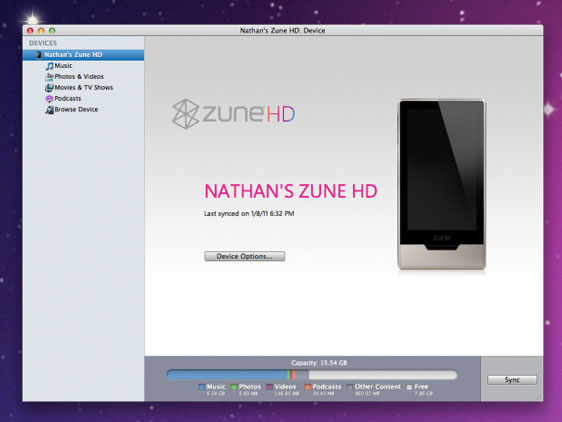Click the Music note icon in sidebar
562x422 pixels.
(x=49, y=66)
